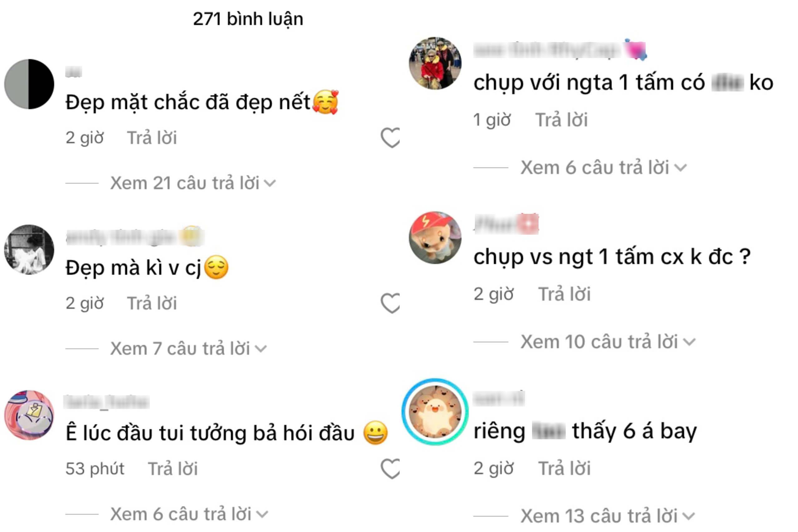Image resolution: width=798 pixels, height=532 pixels.
Task: Open the blue-ringed ghost avatar
Action: tap(435, 412)
